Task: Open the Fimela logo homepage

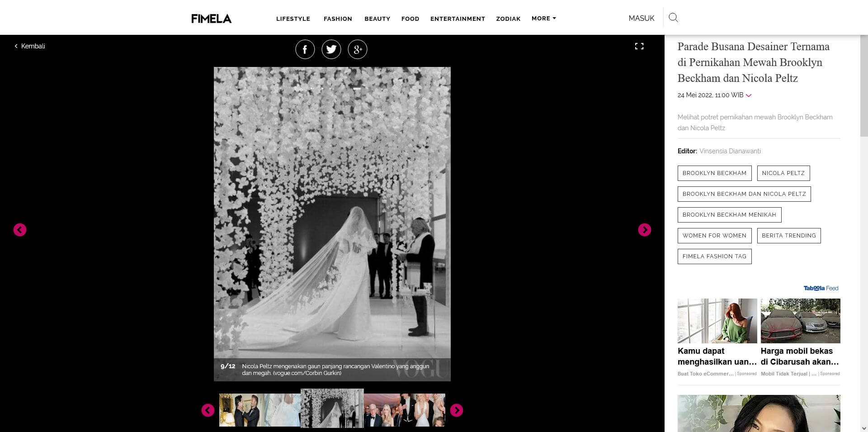Action: click(x=211, y=19)
